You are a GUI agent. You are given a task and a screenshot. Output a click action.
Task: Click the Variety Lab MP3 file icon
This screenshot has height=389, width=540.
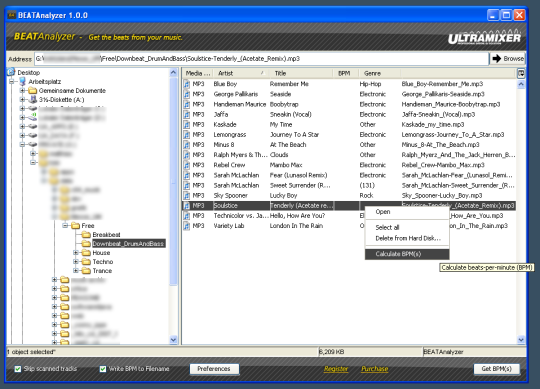[x=187, y=226]
